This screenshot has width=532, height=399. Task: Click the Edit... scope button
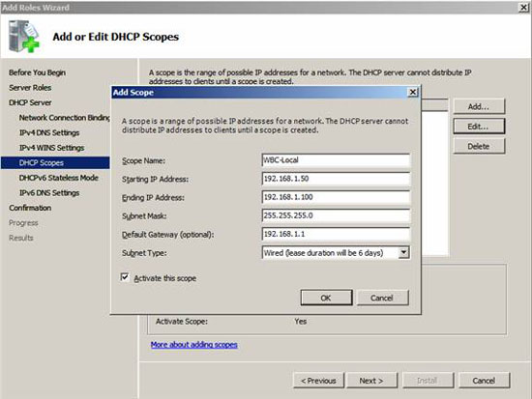(x=479, y=127)
